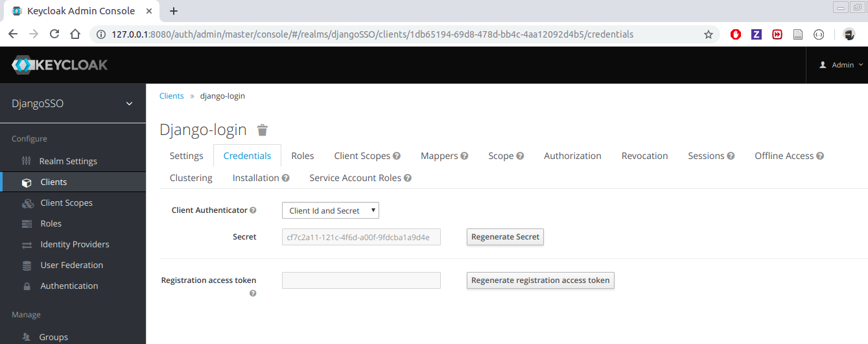Open Client Scopes tab

[362, 156]
